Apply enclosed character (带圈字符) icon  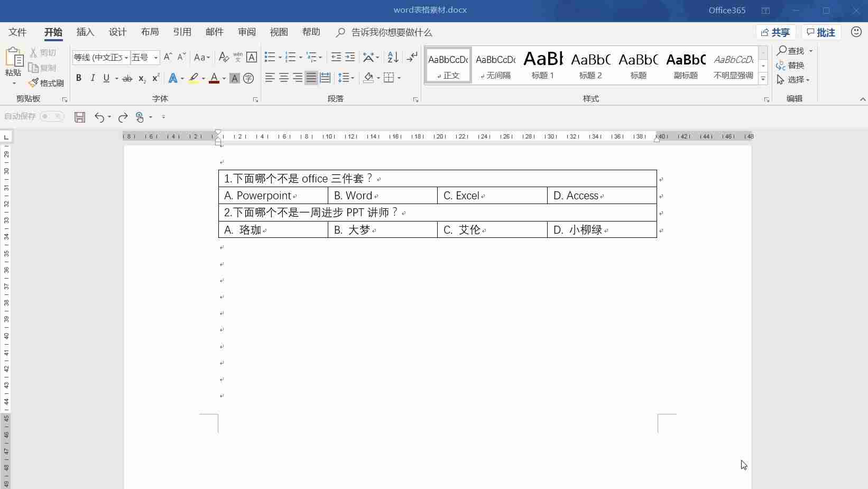click(x=248, y=78)
